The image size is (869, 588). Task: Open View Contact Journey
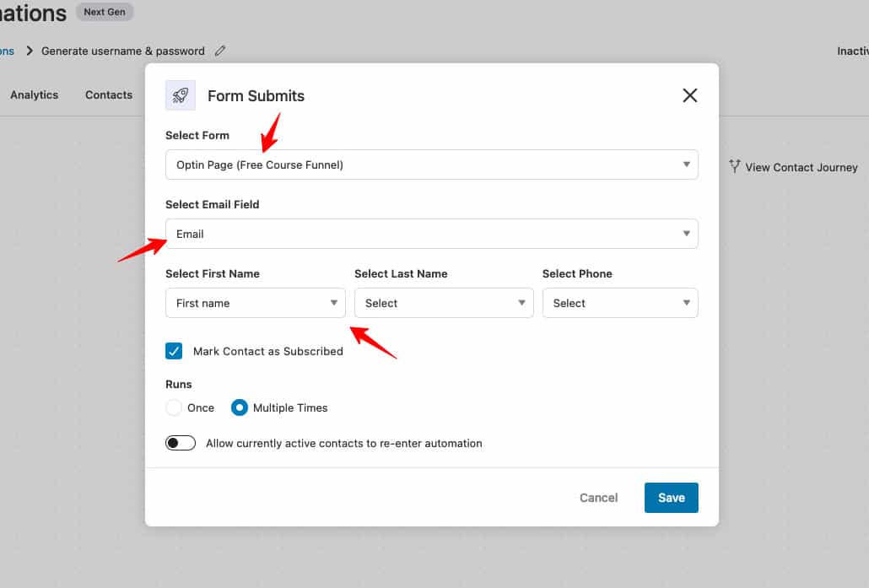(800, 167)
